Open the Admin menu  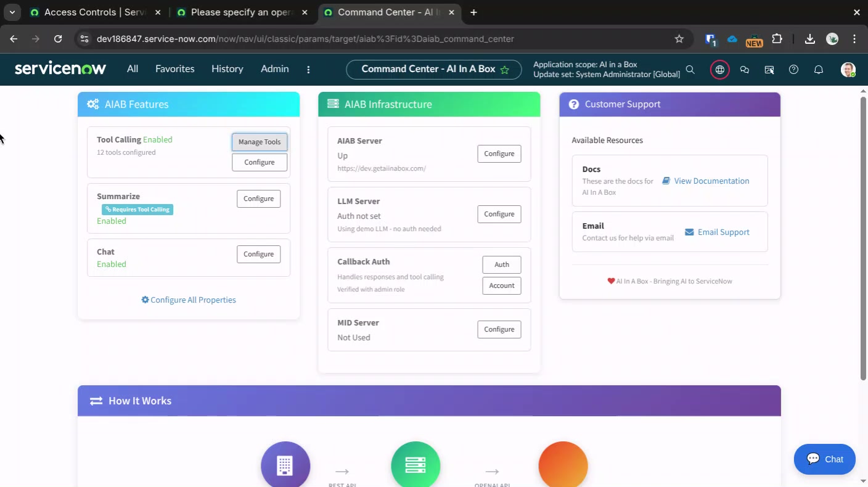click(x=275, y=69)
